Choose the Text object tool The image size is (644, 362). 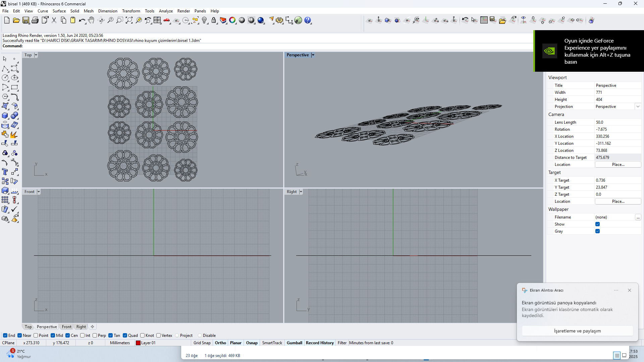point(5,172)
